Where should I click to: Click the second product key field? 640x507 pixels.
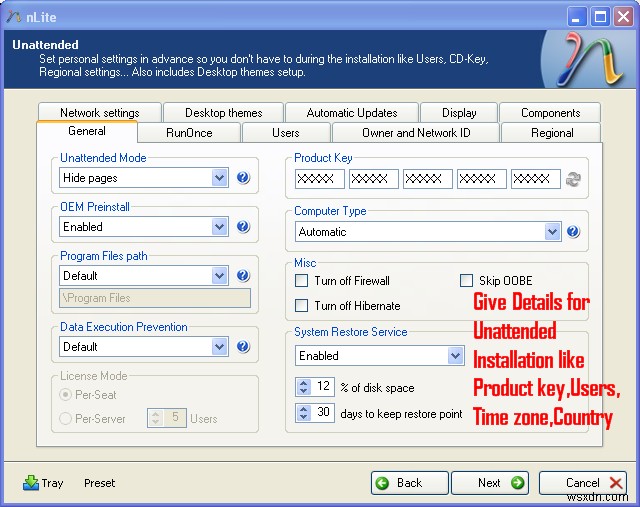(373, 179)
